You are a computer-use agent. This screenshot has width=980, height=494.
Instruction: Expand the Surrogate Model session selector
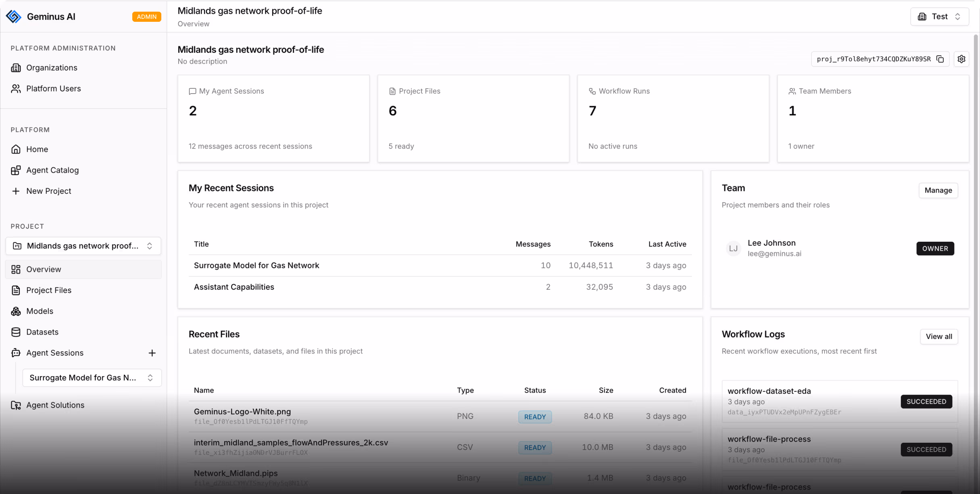tap(92, 378)
